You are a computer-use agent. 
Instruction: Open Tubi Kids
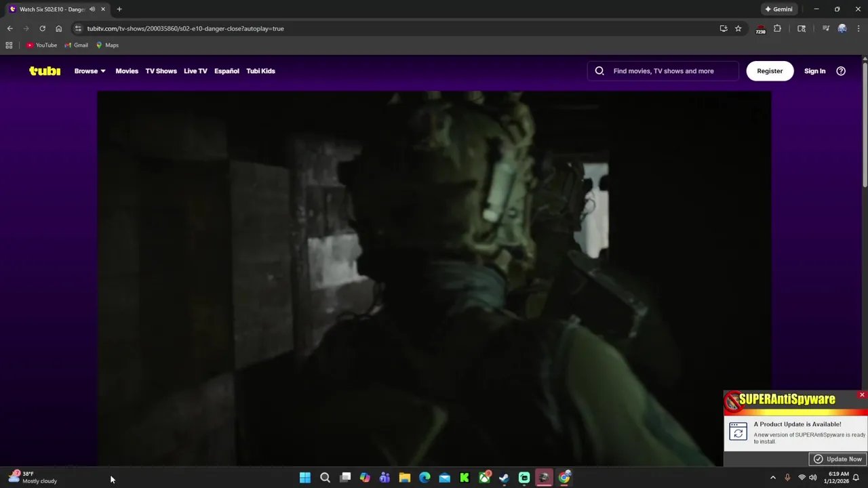(x=260, y=71)
